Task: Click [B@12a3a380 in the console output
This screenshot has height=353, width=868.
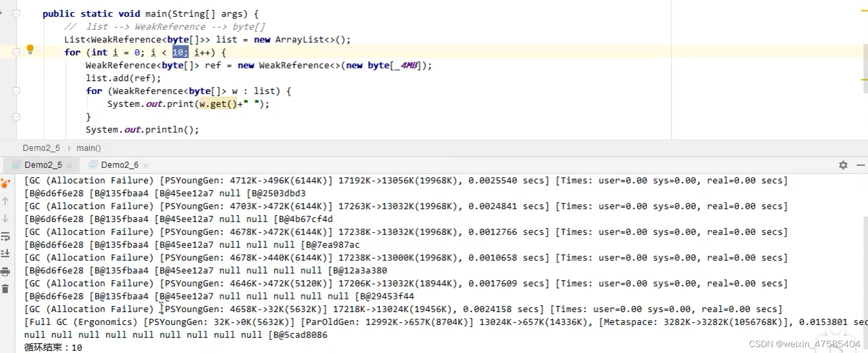Action: coord(357,271)
